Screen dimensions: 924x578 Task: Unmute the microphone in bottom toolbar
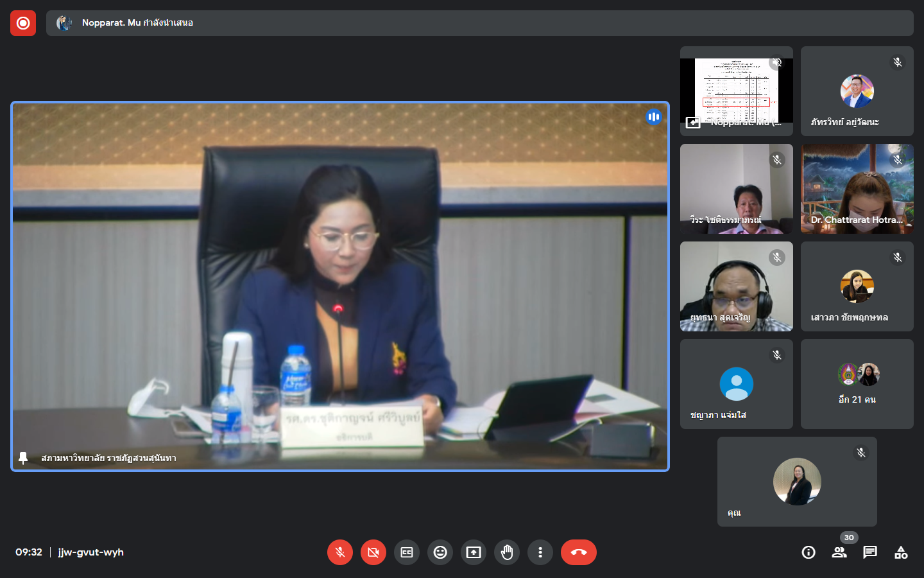[x=340, y=552]
